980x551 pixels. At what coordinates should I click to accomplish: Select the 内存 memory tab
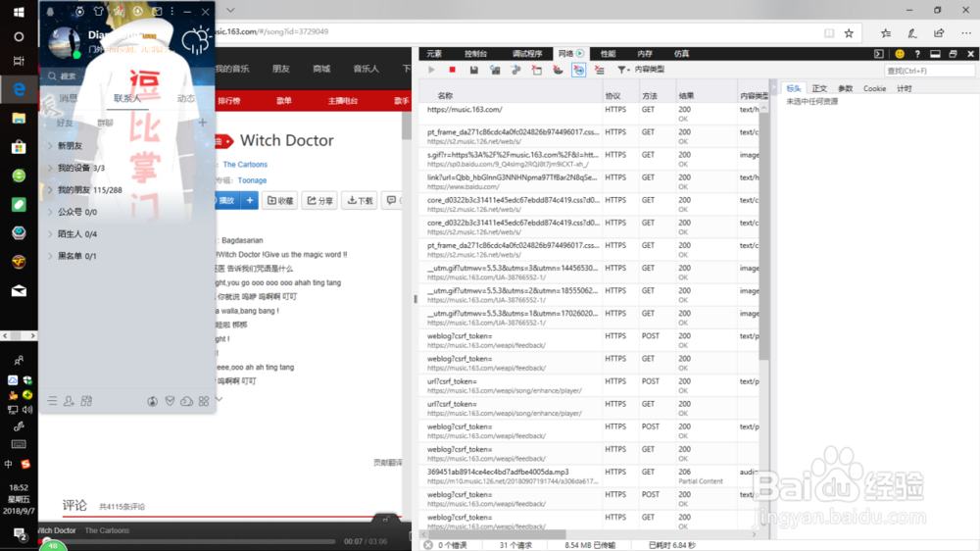(x=645, y=54)
